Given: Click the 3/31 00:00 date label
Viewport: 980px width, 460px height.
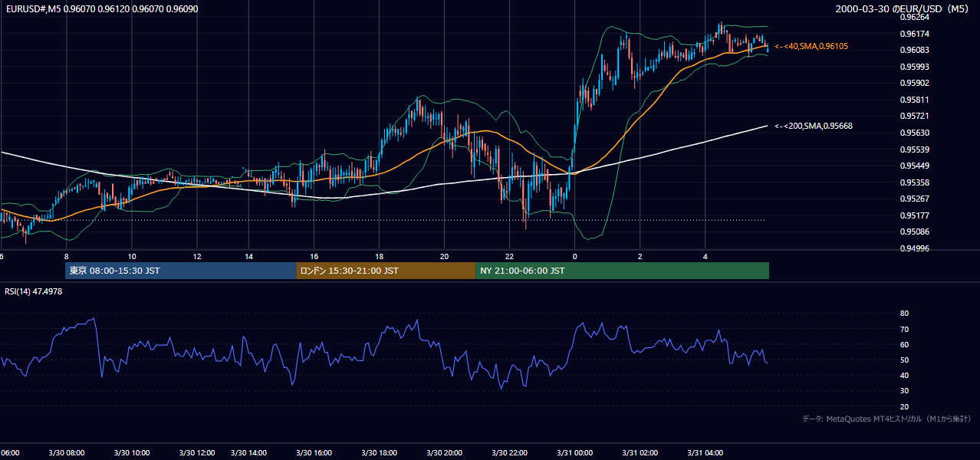Looking at the screenshot, I should [x=575, y=453].
